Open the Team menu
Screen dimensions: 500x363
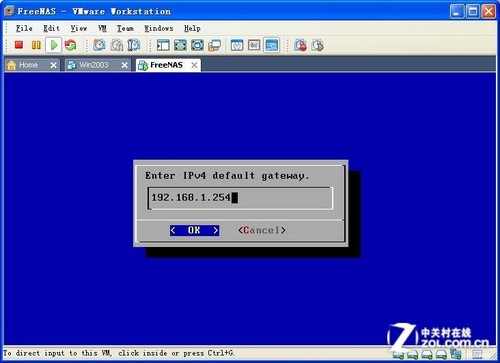pos(125,28)
